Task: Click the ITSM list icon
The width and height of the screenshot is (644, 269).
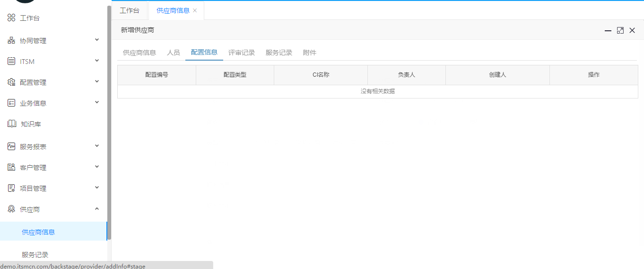Action: (11, 62)
